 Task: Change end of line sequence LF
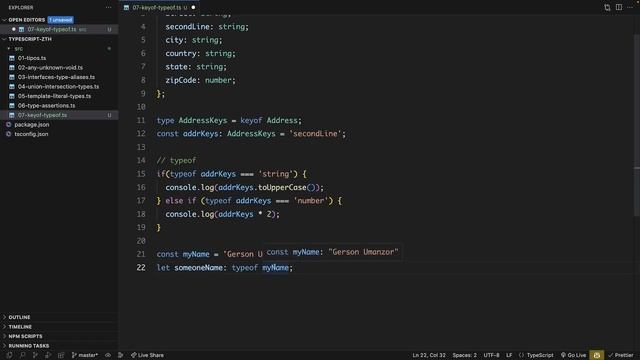coord(509,355)
